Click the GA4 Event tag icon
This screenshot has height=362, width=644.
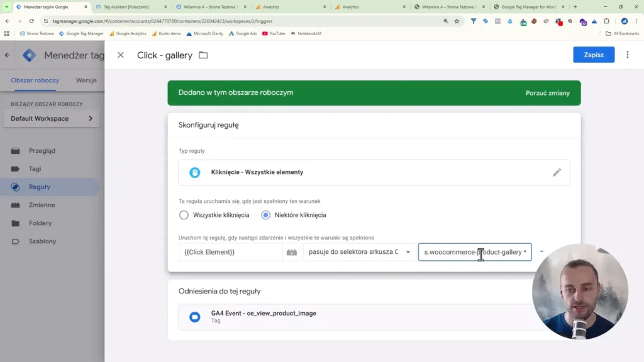click(x=195, y=317)
